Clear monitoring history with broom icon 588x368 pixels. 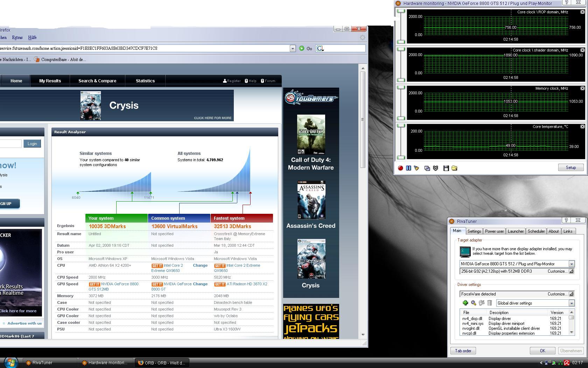416,168
